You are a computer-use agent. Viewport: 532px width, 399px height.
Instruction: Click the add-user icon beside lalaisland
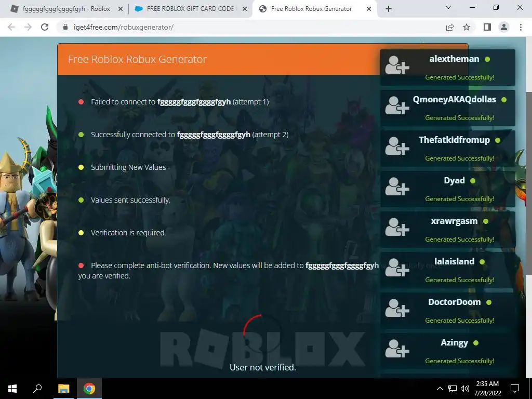click(x=397, y=268)
